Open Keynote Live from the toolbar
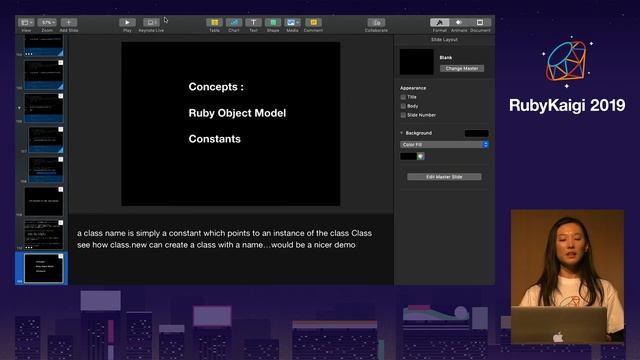This screenshot has width=640, height=360. [x=151, y=22]
